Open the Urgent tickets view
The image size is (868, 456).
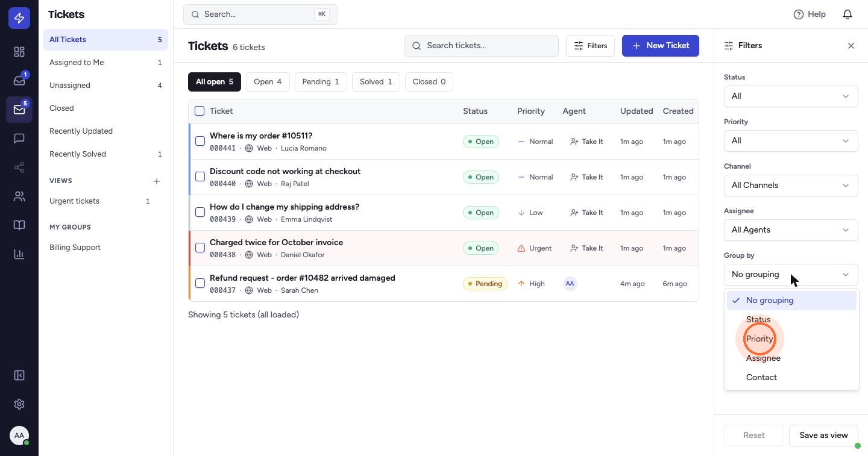click(99, 201)
